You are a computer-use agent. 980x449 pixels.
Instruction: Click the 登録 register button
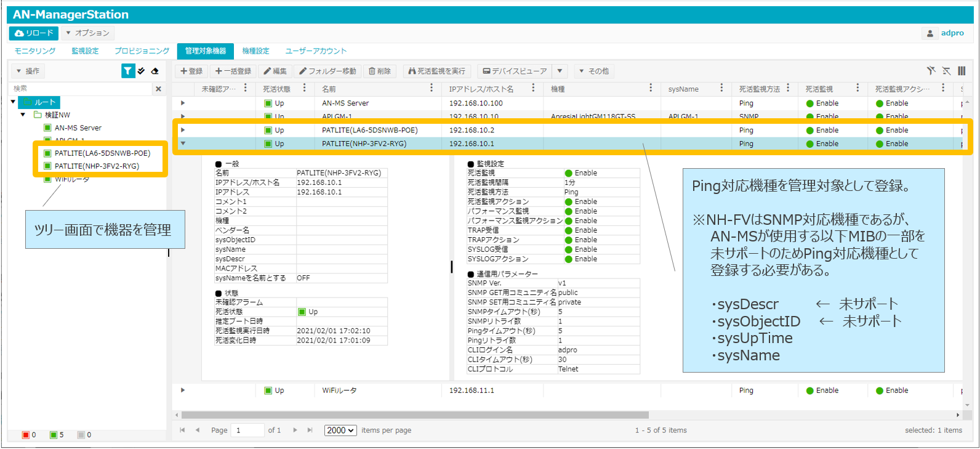click(x=191, y=71)
